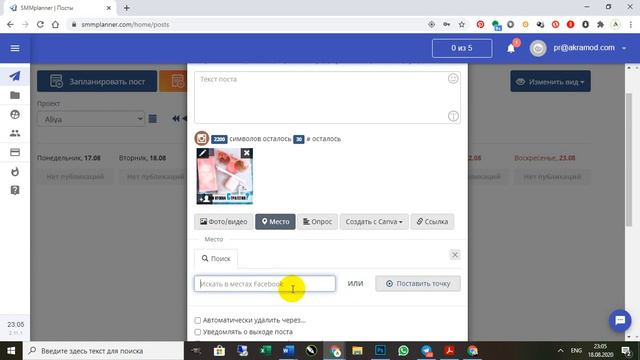Click the Instagram account icon
640x360 pixels.
pos(202,139)
